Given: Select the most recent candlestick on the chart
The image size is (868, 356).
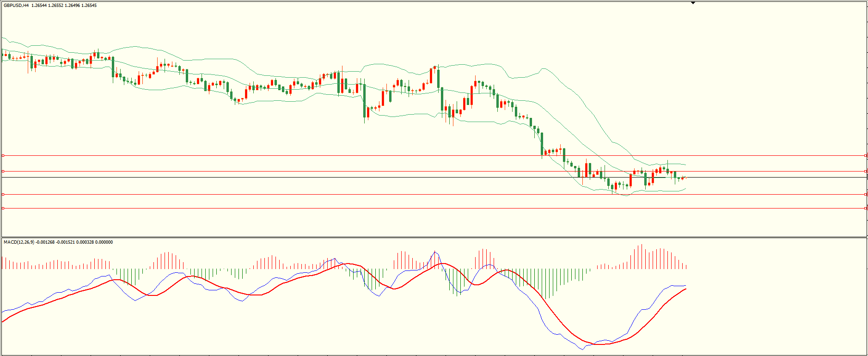Looking at the screenshot, I should [x=686, y=178].
